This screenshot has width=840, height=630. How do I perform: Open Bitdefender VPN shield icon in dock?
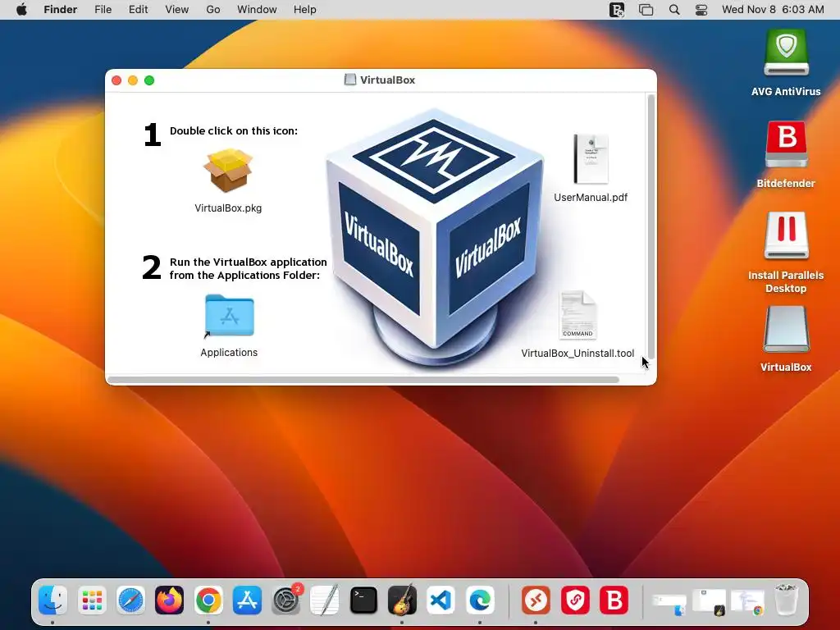(575, 600)
